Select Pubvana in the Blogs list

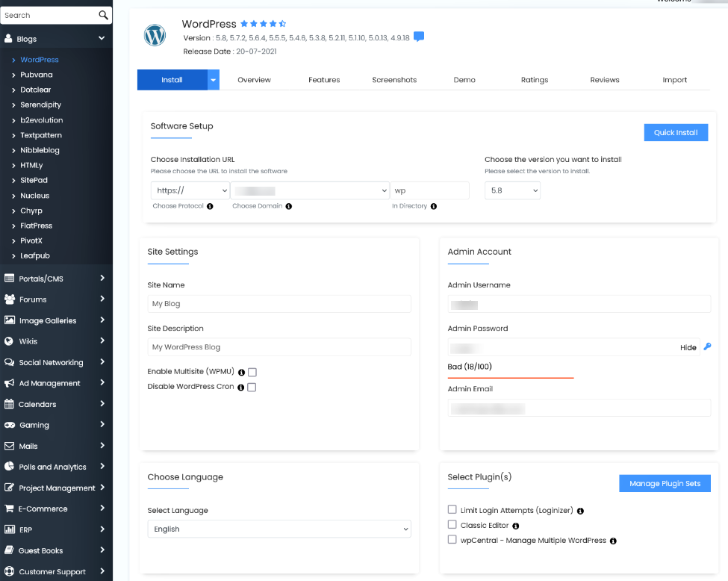pos(37,75)
